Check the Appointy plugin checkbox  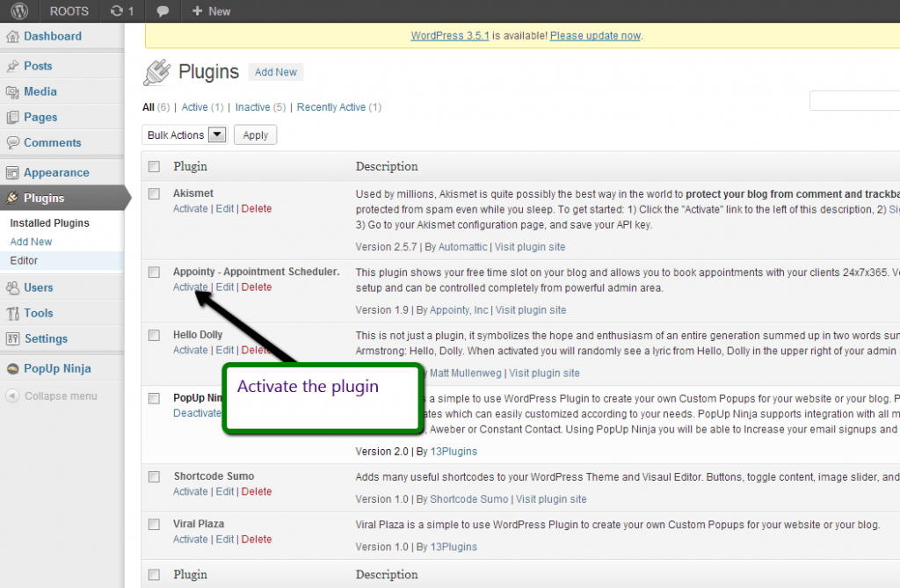tap(154, 272)
